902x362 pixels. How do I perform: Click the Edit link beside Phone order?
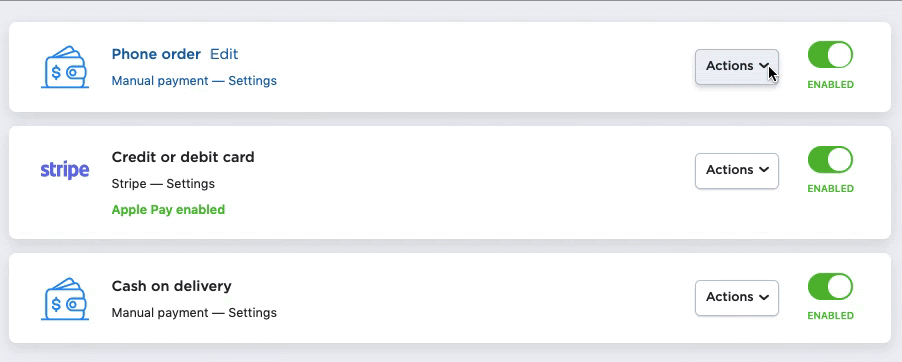[x=224, y=54]
